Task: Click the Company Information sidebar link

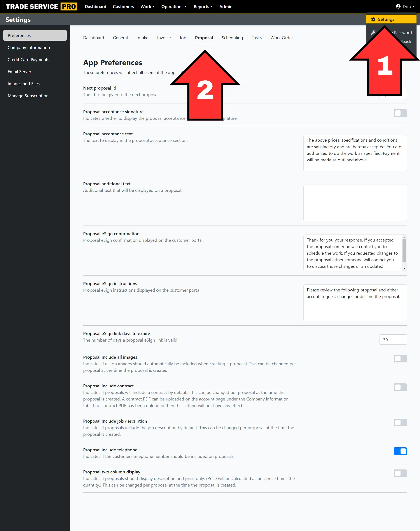Action: (x=29, y=47)
